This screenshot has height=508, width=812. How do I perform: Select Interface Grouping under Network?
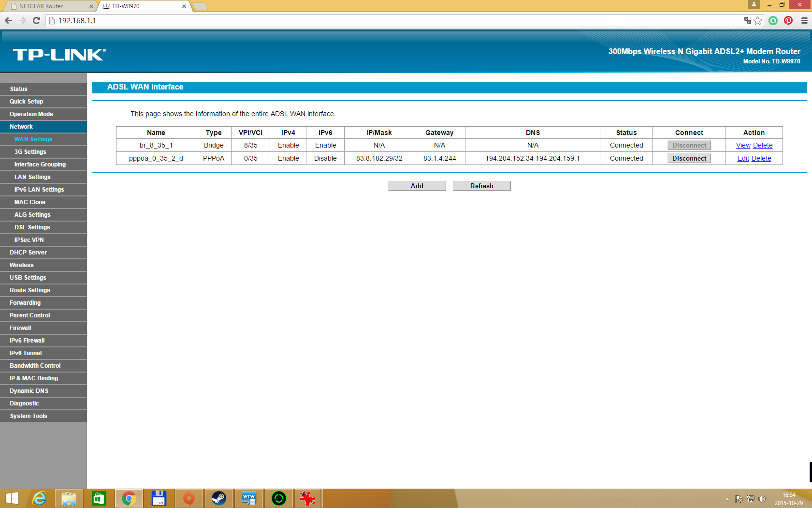[x=40, y=164]
